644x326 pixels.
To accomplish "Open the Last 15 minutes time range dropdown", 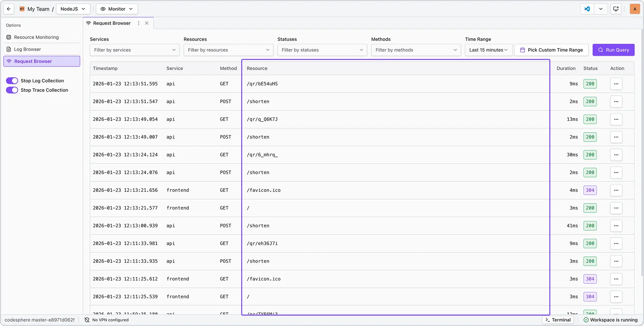I will (488, 50).
